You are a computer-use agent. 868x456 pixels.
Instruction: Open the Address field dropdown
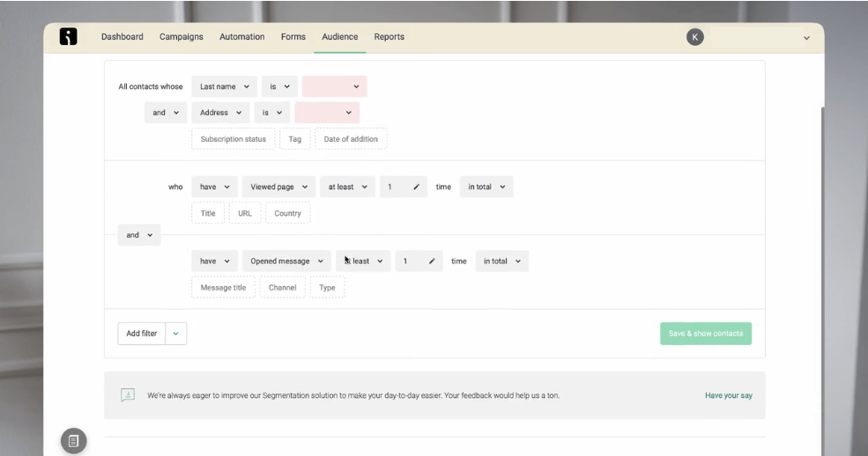coord(220,113)
